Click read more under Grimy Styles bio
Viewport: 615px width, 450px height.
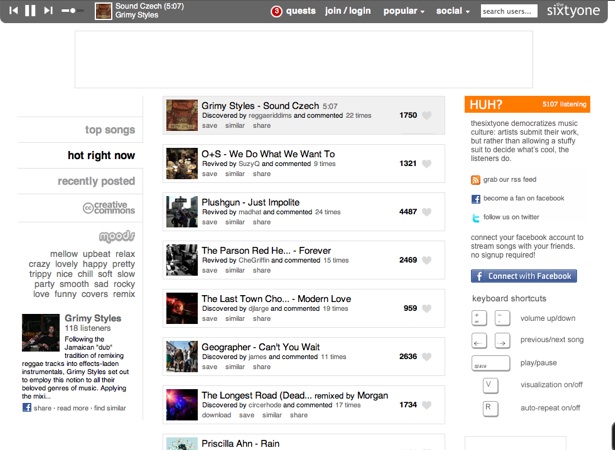[73, 408]
